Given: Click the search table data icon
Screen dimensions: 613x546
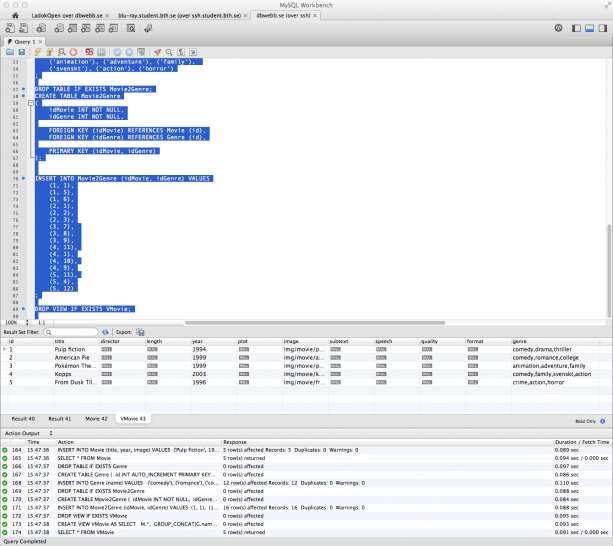Looking at the screenshot, I should (x=131, y=28).
